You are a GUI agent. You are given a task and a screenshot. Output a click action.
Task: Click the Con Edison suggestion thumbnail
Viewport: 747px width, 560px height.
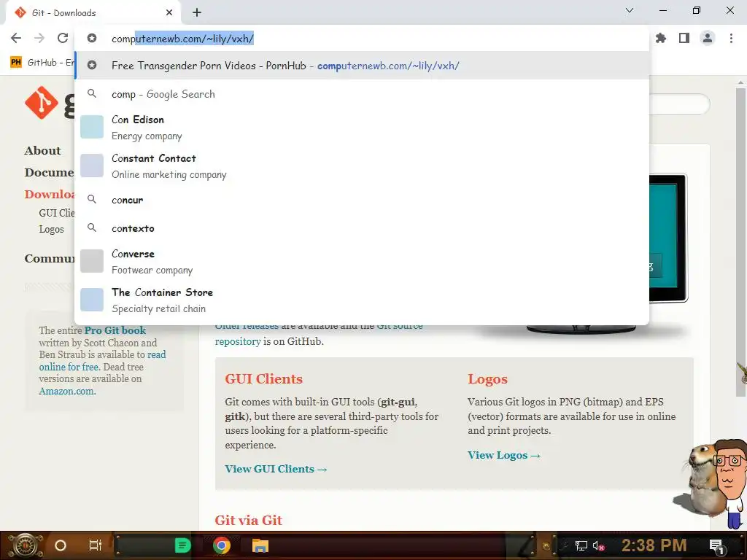coord(92,127)
